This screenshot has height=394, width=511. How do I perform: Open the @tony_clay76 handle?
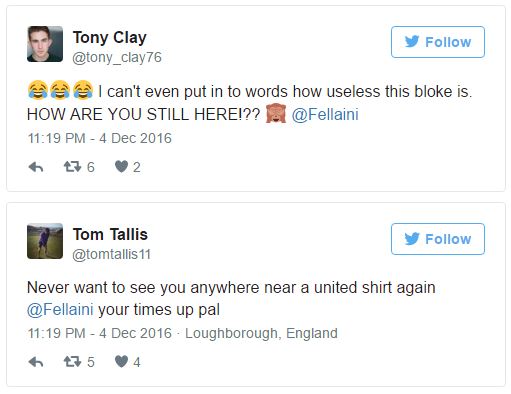[x=117, y=57]
